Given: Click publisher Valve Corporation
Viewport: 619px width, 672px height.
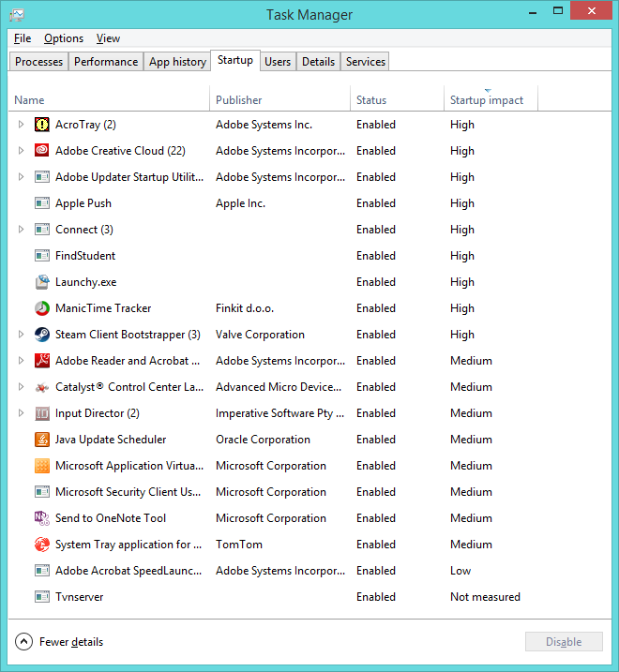Looking at the screenshot, I should coord(260,335).
